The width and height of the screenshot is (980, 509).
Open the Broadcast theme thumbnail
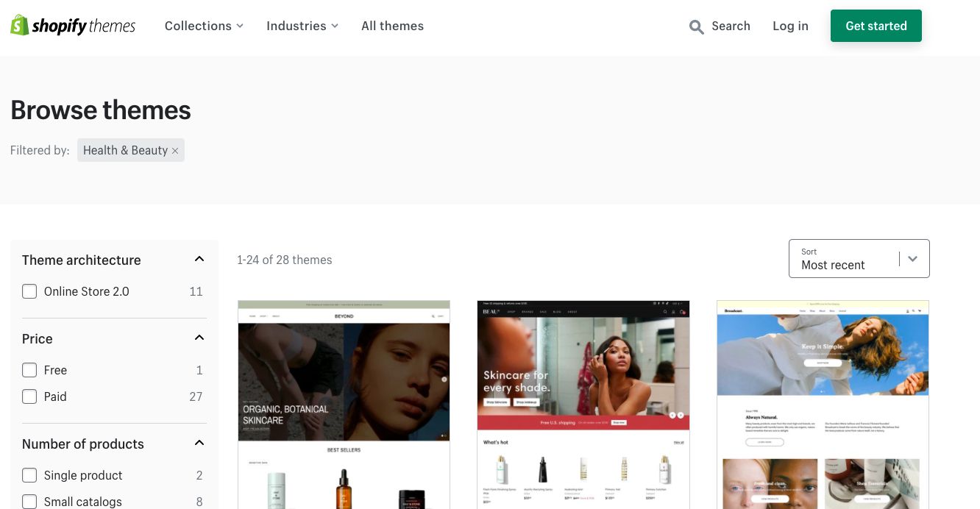(x=823, y=405)
